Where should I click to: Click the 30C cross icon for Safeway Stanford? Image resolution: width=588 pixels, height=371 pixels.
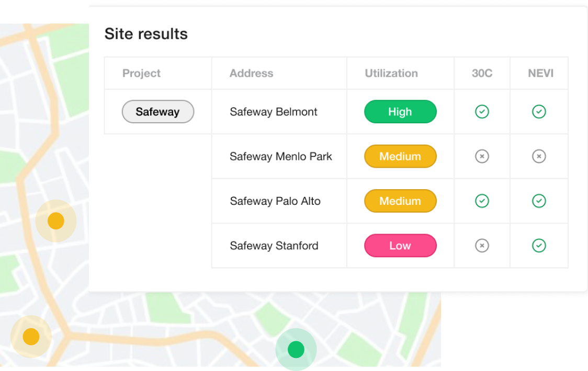click(x=482, y=246)
